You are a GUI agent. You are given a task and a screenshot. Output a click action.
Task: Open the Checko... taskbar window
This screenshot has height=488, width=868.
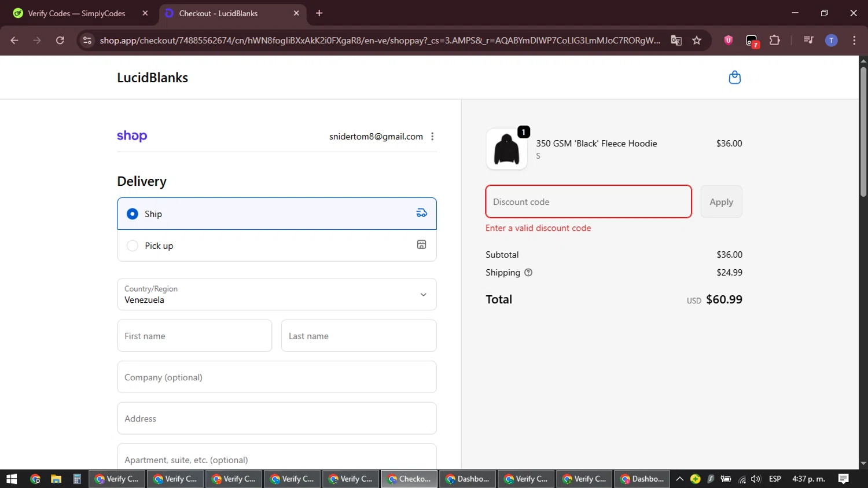pos(409,479)
